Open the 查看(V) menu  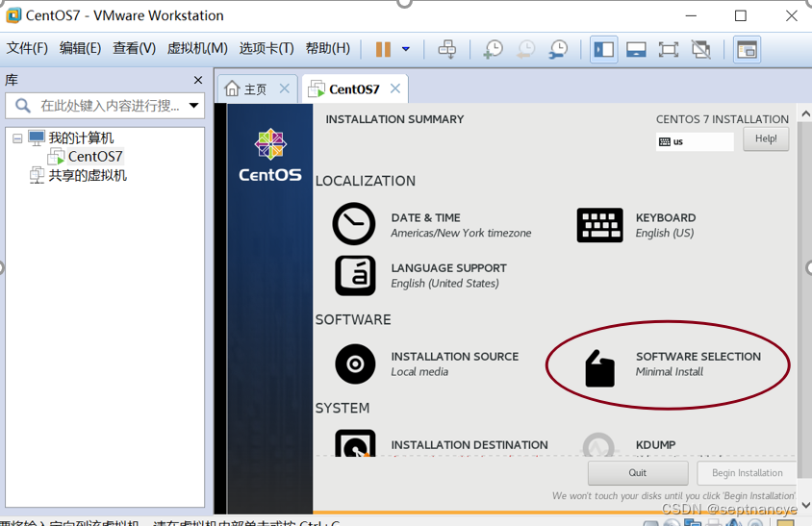(134, 49)
